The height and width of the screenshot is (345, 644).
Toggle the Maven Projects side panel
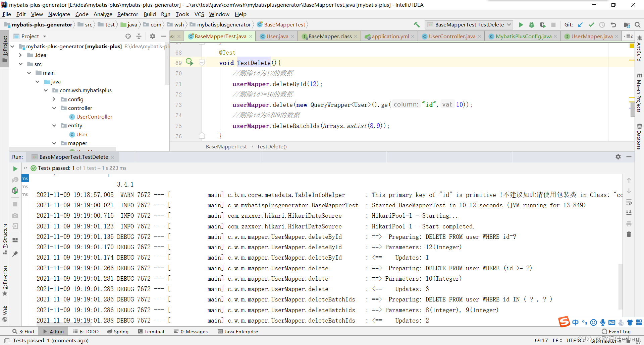coord(639,92)
